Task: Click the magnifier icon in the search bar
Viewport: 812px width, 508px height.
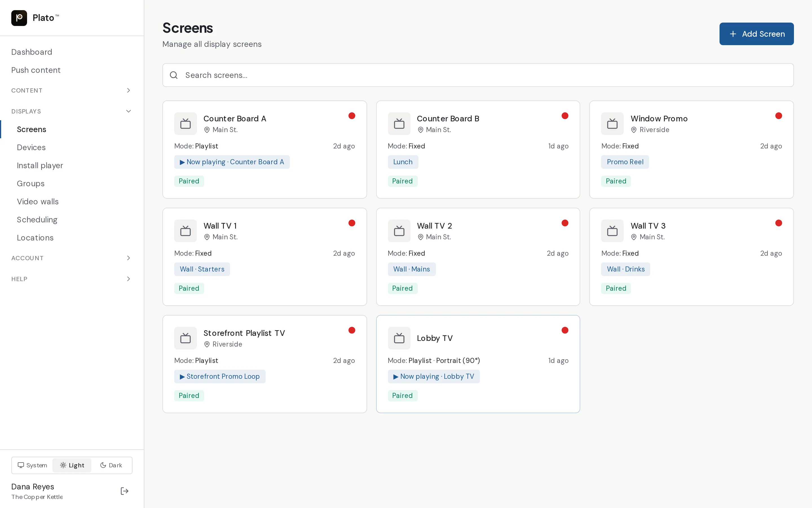Action: 173,75
